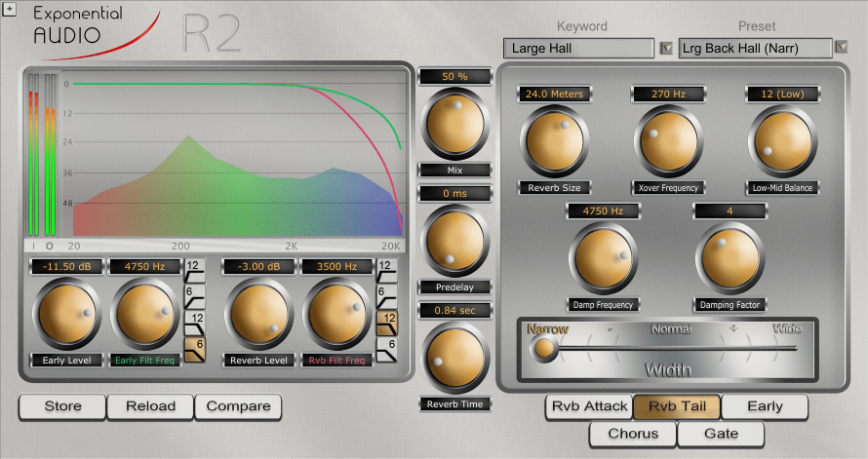Click the Reverb Size knob

555,141
